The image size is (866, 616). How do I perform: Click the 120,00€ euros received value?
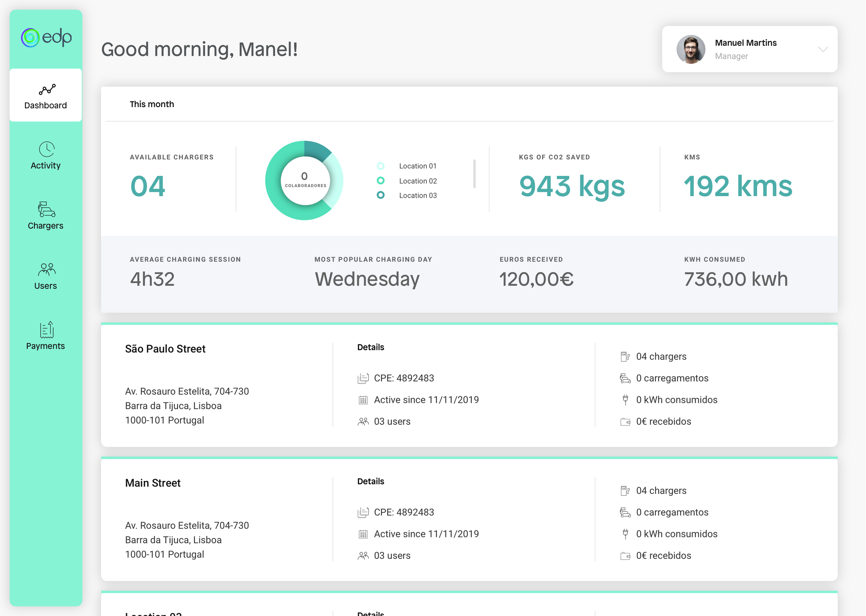point(536,279)
